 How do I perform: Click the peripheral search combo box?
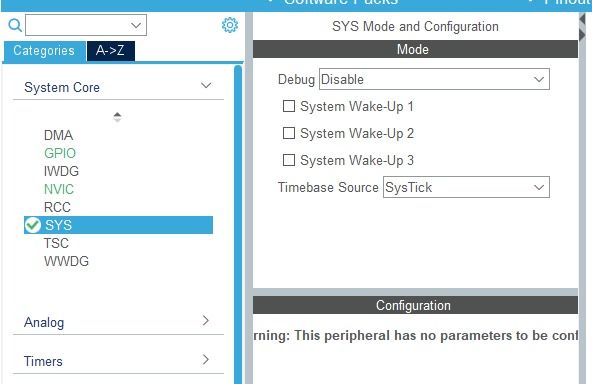coord(86,25)
